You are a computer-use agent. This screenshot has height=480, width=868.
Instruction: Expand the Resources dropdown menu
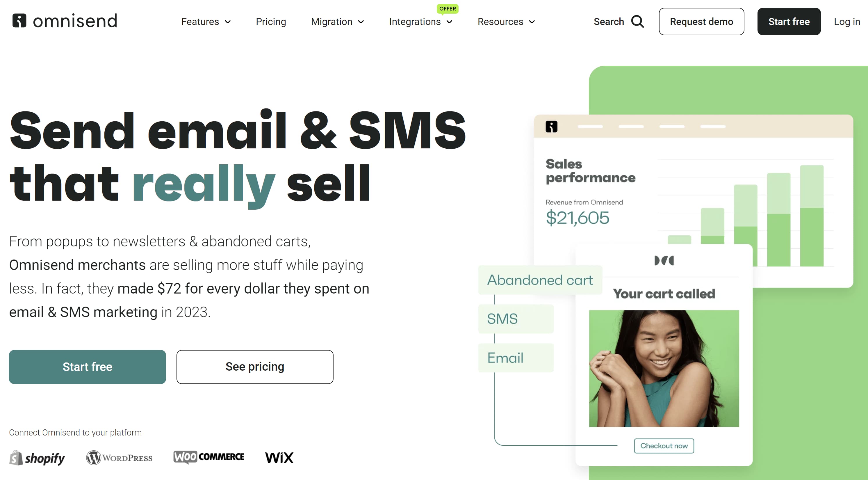(506, 22)
